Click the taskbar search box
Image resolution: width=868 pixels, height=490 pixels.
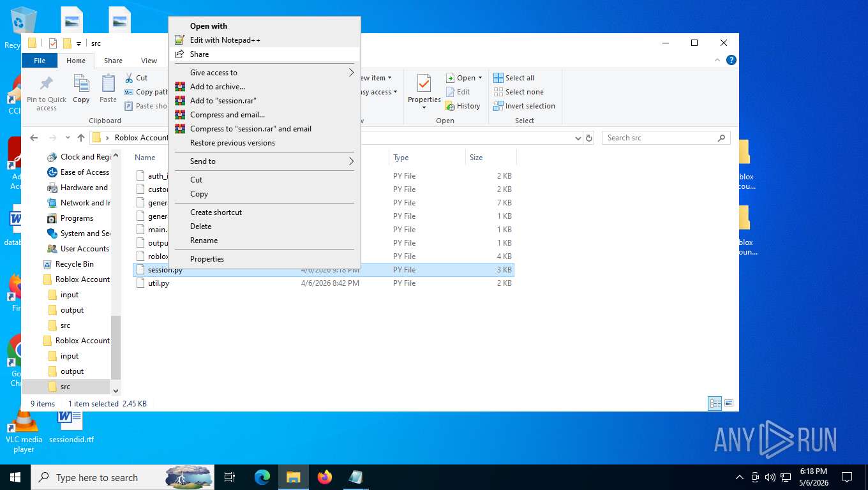(x=123, y=477)
